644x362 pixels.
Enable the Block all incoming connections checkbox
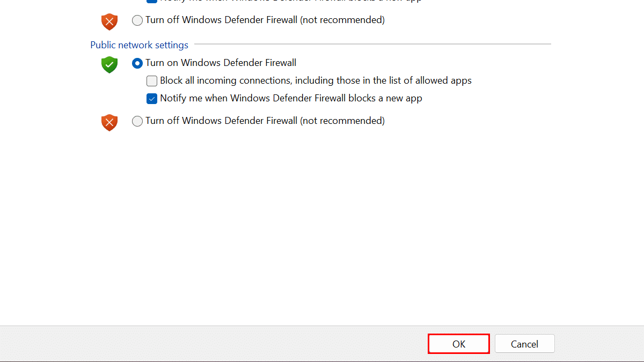(x=152, y=81)
